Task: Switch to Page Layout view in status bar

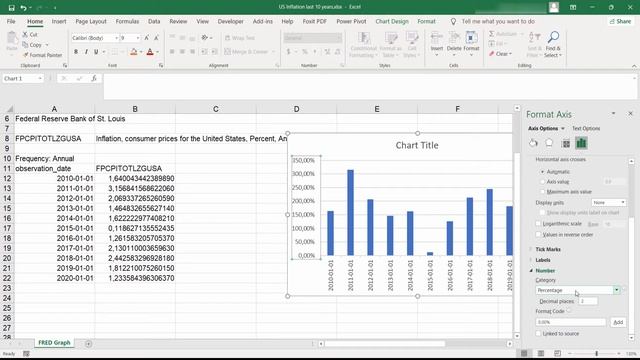Action: coord(541,353)
